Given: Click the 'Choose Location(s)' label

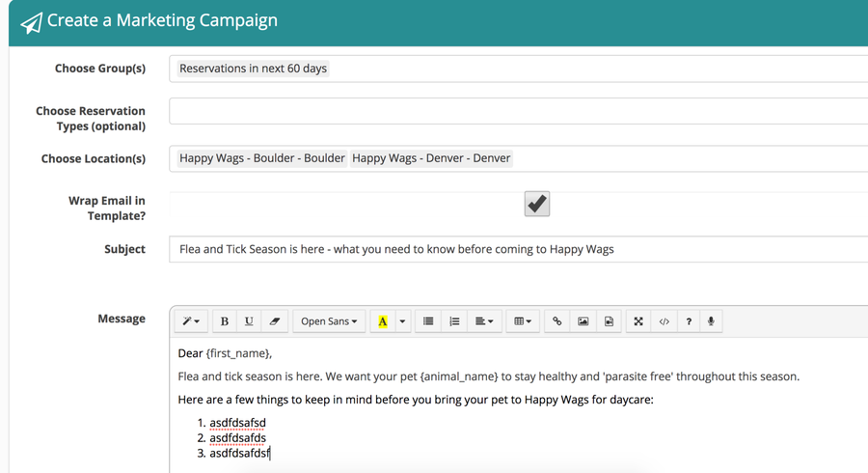Looking at the screenshot, I should 94,158.
